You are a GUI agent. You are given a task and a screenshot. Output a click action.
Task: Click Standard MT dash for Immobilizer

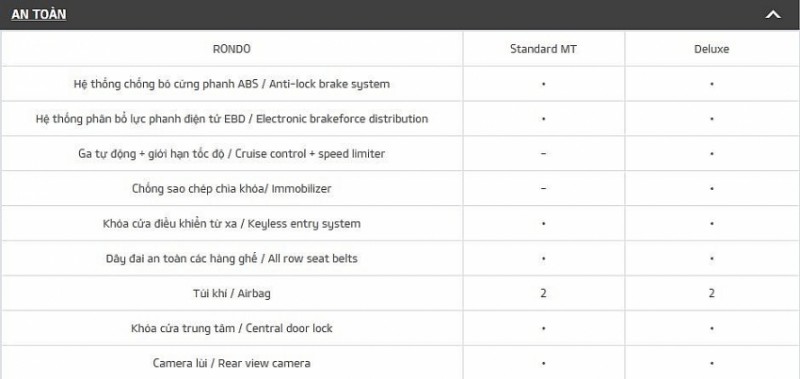click(x=543, y=189)
